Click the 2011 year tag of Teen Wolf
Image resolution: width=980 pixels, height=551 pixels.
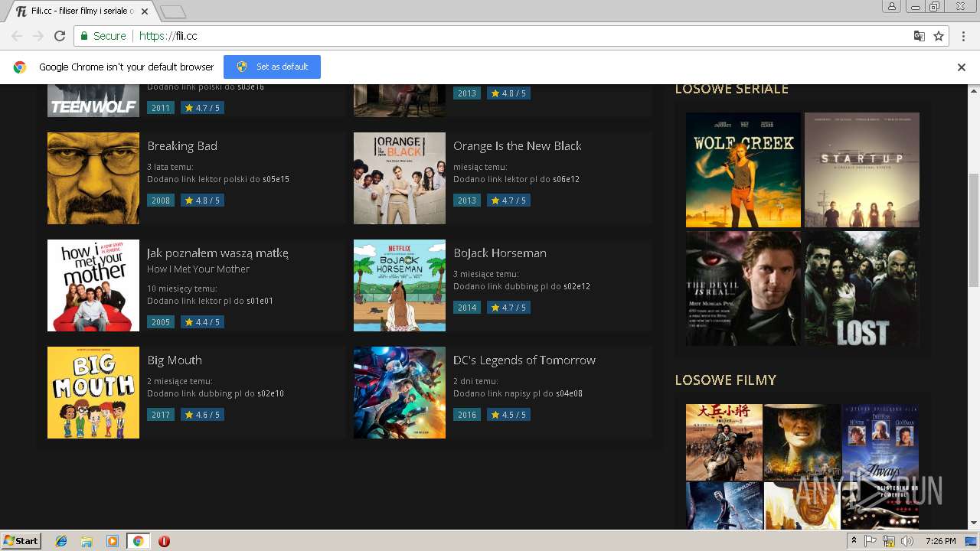click(161, 108)
